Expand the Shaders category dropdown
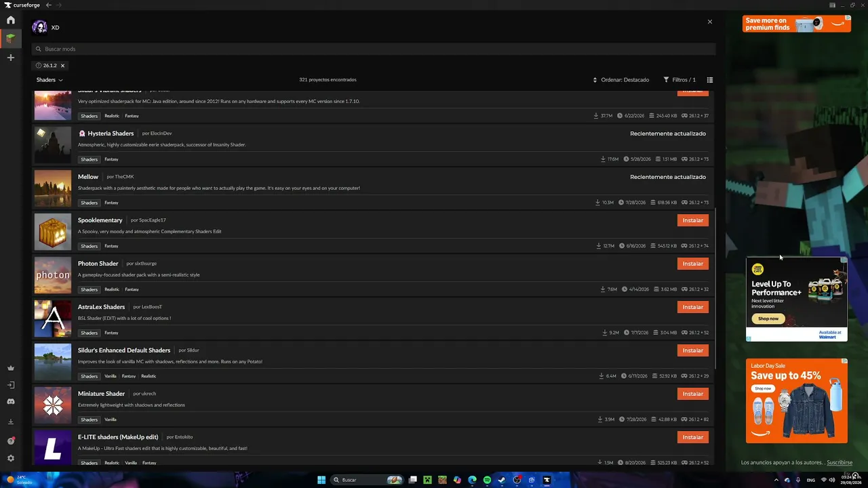This screenshot has width=868, height=488. click(50, 80)
